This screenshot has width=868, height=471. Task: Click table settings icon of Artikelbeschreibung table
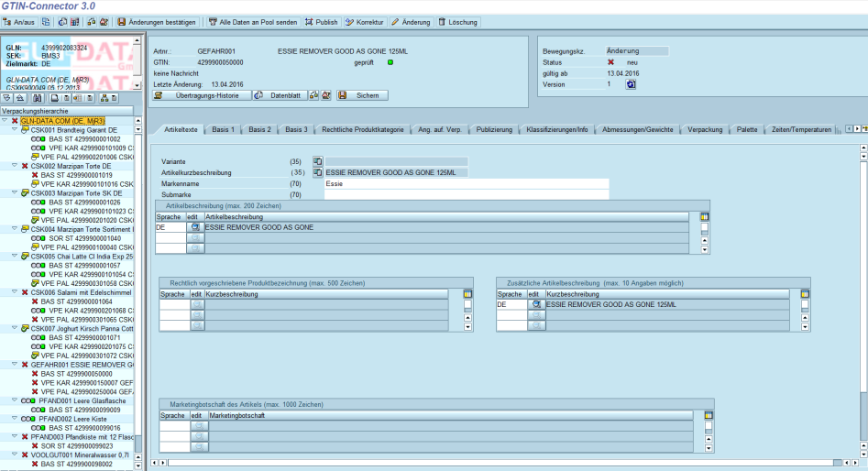[704, 216]
